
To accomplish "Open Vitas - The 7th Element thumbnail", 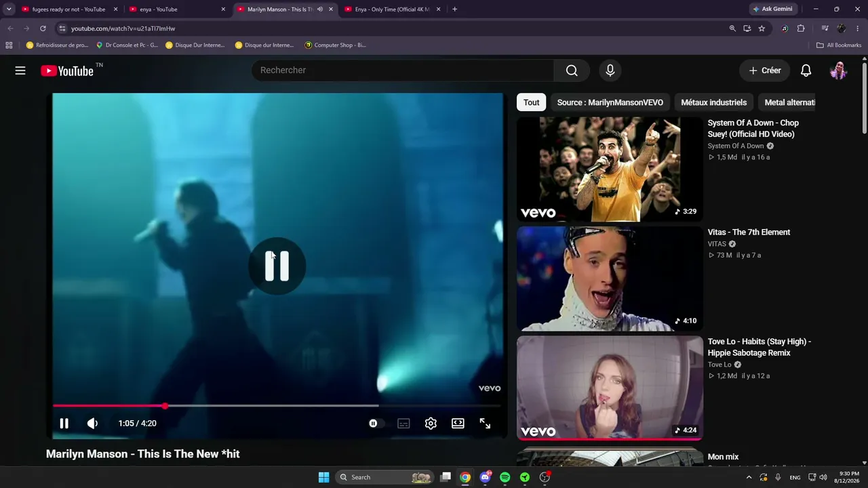I will (x=610, y=279).
